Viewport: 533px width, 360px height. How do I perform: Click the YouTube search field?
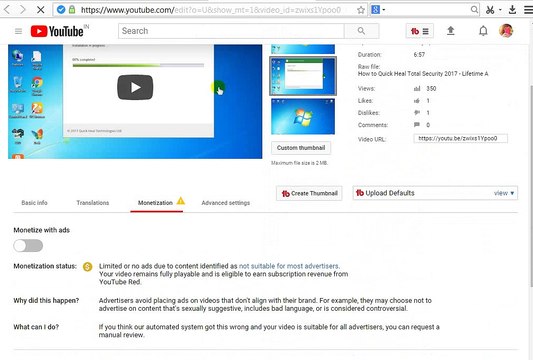pyautogui.click(x=231, y=31)
